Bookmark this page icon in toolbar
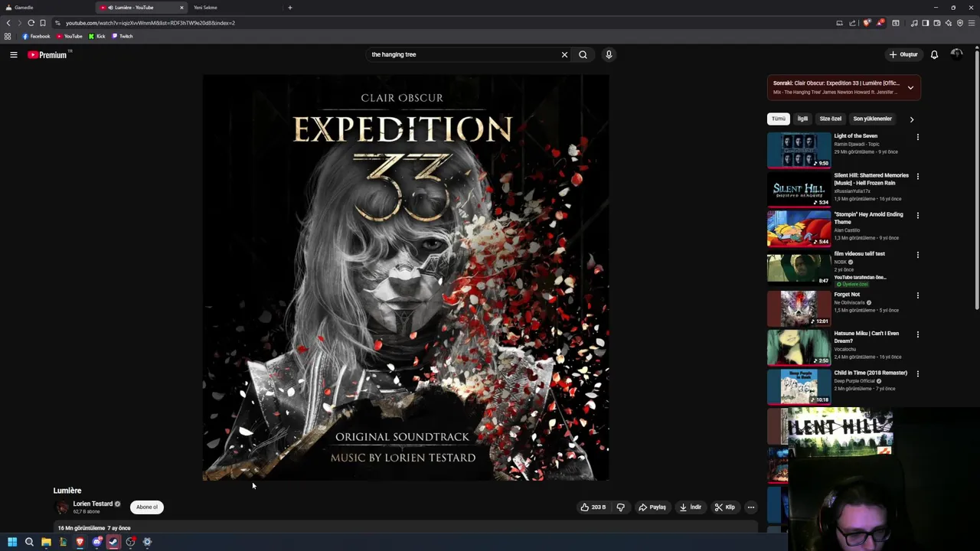This screenshot has width=980, height=551. tap(43, 23)
